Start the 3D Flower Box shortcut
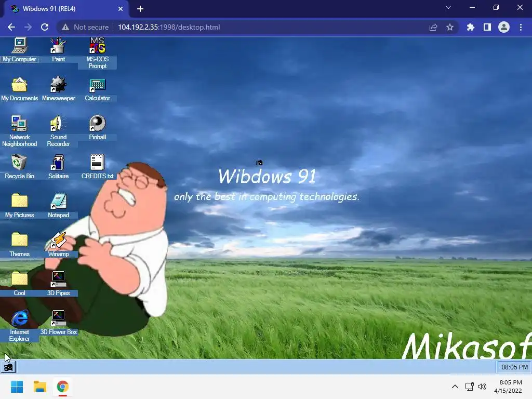Image resolution: width=532 pixels, height=399 pixels. [58, 323]
